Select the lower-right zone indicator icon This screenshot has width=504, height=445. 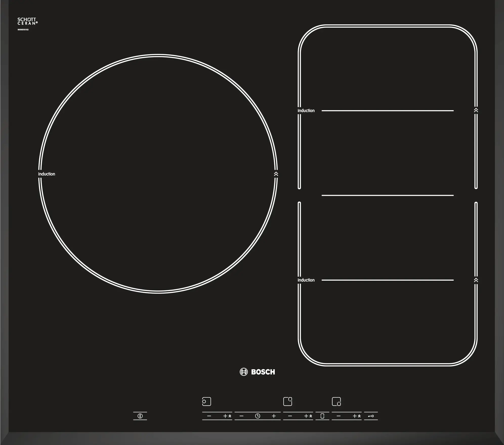coord(336,401)
